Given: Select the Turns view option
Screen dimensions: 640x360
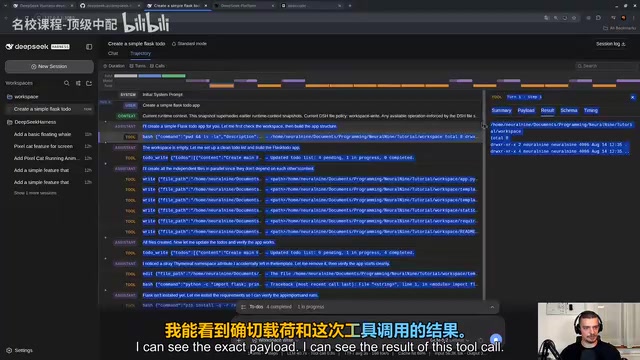Looking at the screenshot, I should click(x=138, y=66).
